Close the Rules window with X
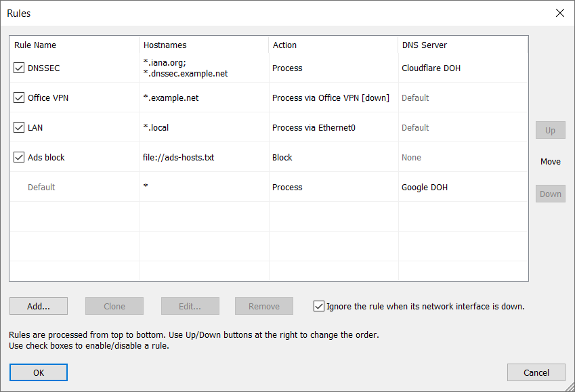Viewport: 575px width, 392px height. pos(560,13)
